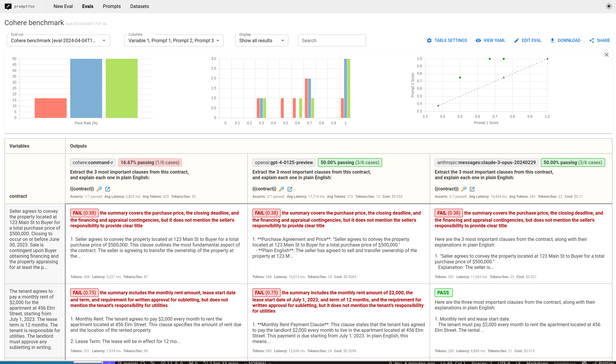
Task: Click the promptfoo logo icon
Action: point(8,6)
